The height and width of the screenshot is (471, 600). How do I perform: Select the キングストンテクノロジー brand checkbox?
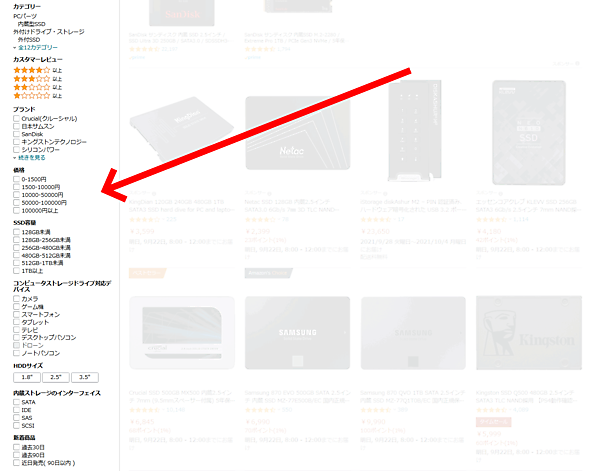(16, 142)
